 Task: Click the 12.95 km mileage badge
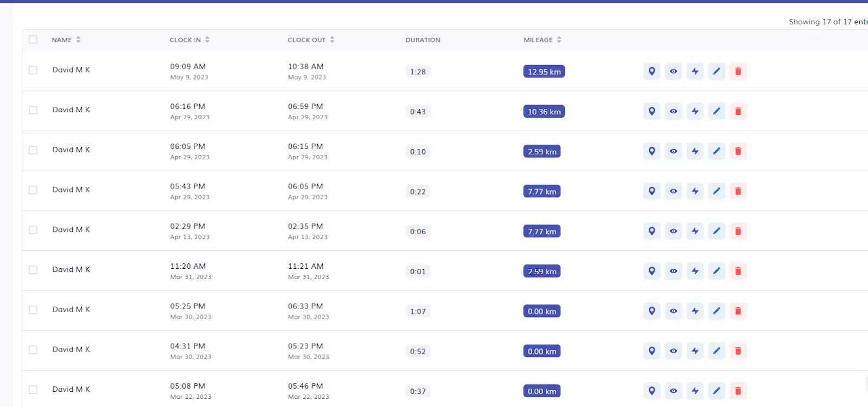(544, 72)
